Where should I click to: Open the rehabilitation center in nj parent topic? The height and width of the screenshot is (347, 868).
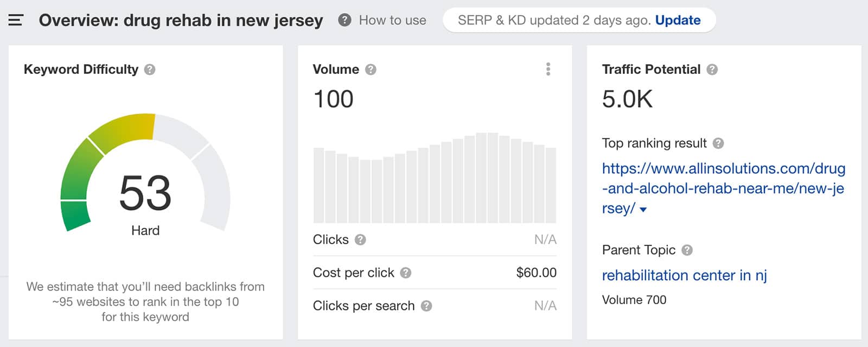pos(684,275)
